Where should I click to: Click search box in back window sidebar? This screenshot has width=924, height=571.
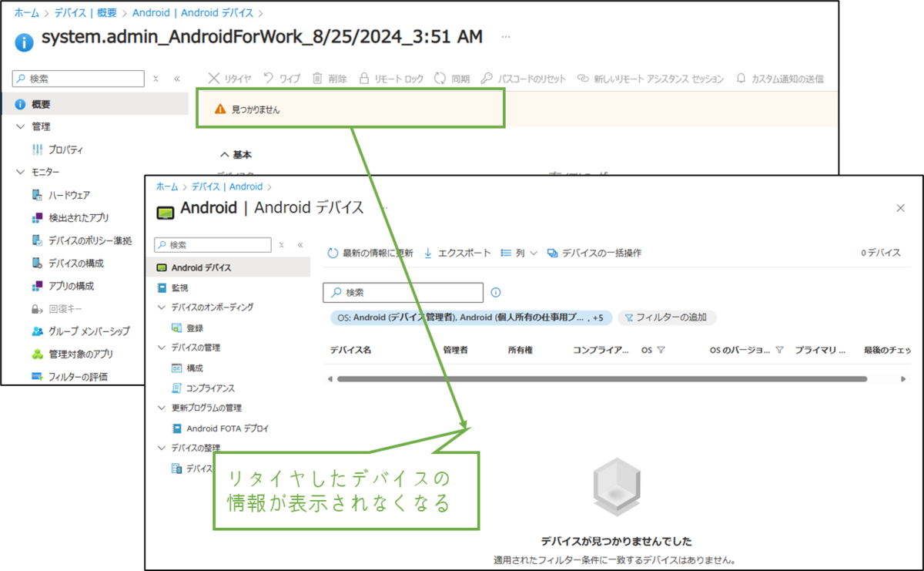click(79, 79)
